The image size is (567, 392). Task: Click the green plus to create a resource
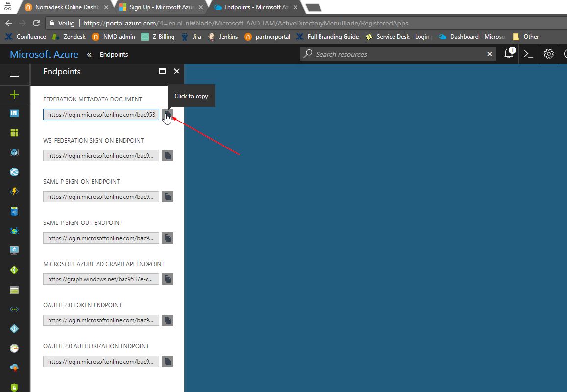click(x=14, y=95)
